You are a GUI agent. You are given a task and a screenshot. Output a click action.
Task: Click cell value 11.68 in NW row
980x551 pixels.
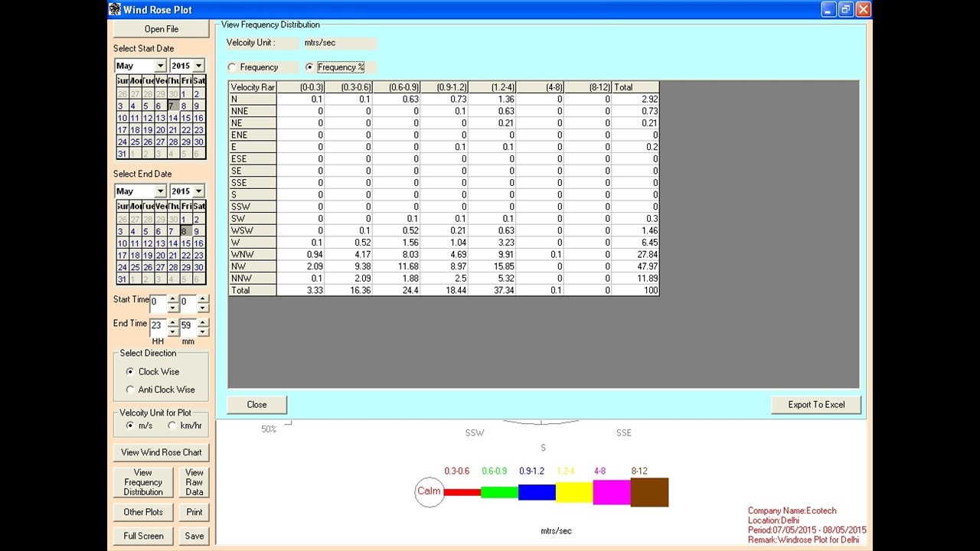397,266
